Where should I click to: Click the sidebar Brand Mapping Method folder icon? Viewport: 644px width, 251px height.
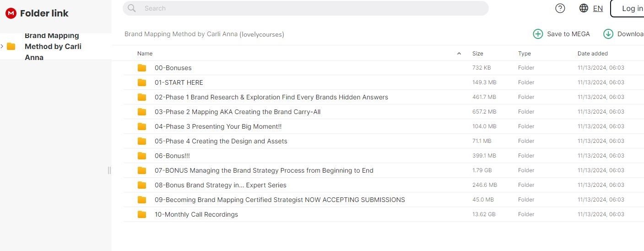(x=11, y=46)
